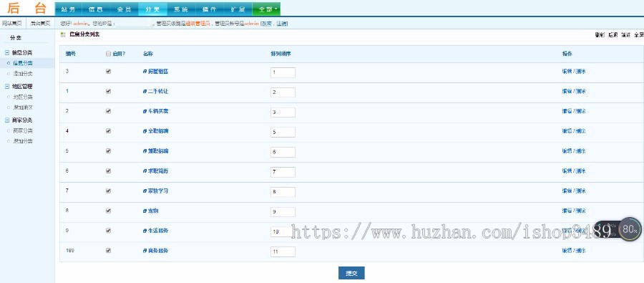Screen dimensions: 644x283
Task: Uncheck enabled box for row 宠物
Action: [x=109, y=211]
